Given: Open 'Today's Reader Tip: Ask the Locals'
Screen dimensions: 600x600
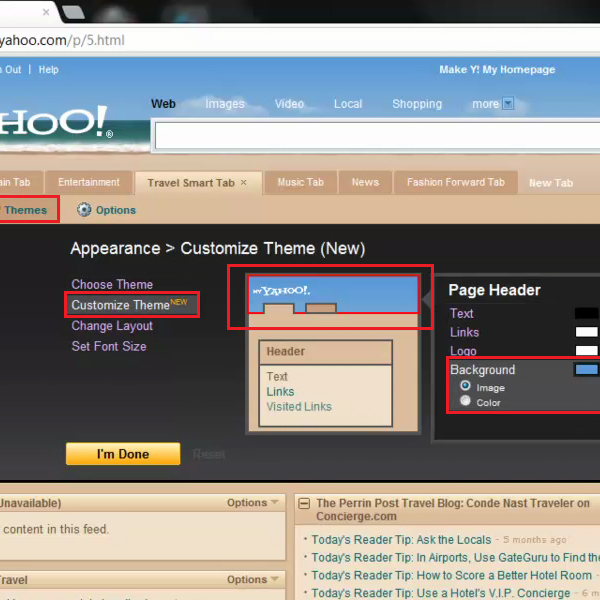Looking at the screenshot, I should (x=401, y=540).
